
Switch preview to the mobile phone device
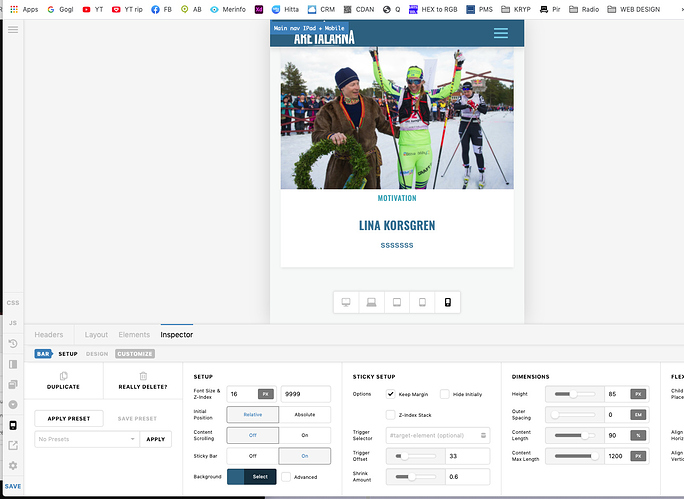[x=448, y=302]
